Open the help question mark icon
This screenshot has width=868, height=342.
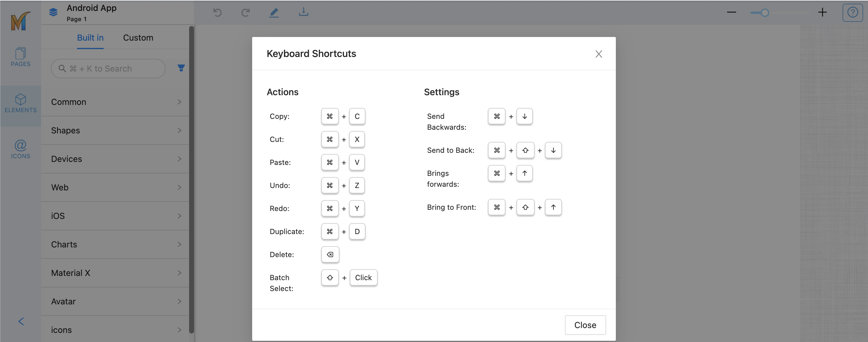[852, 12]
